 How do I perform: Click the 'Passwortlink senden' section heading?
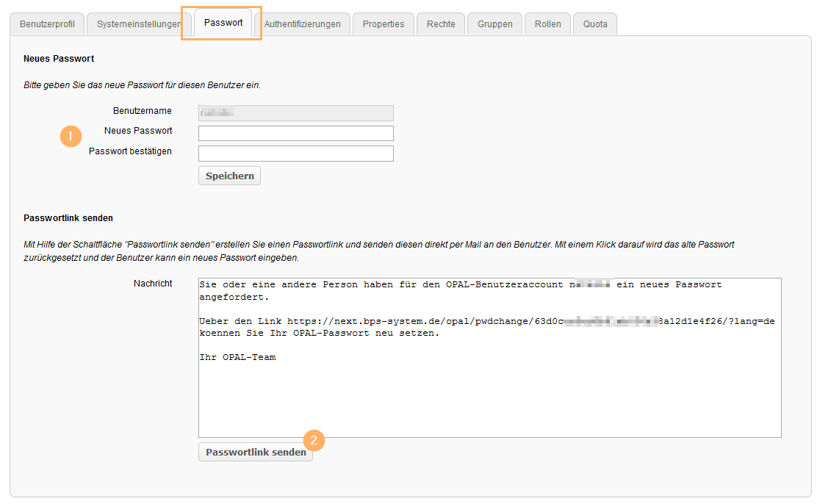tap(68, 218)
